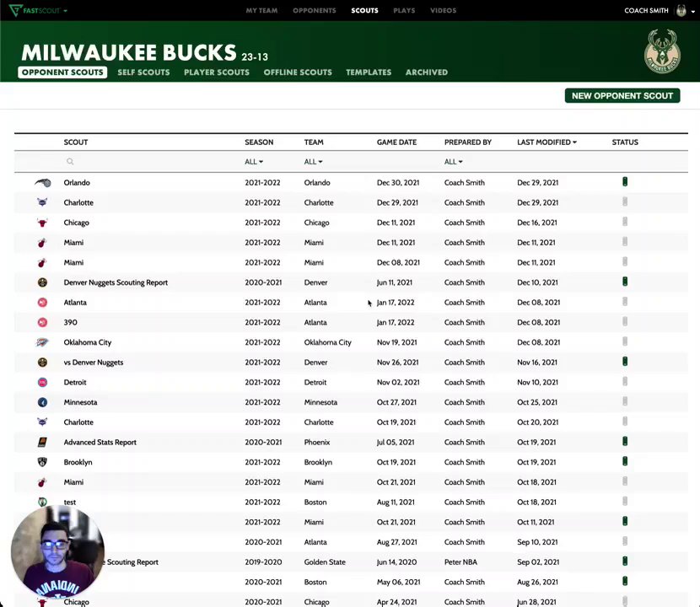Click Suns logo beside Advanced Stats Report

(42, 442)
